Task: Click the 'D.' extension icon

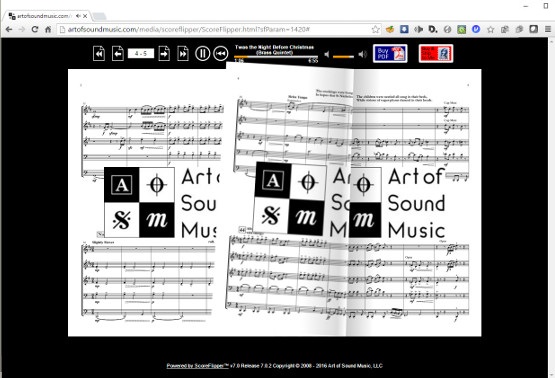Action: [x=433, y=29]
